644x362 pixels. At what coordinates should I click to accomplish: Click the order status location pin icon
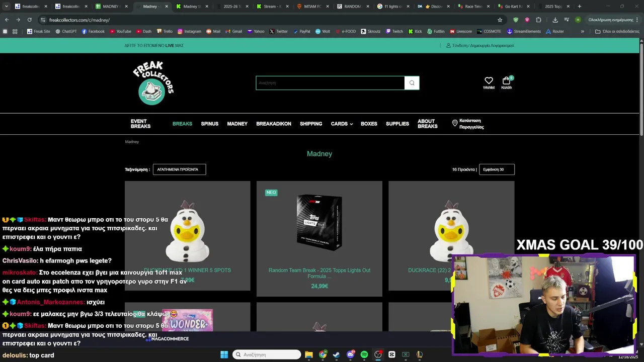455,123
